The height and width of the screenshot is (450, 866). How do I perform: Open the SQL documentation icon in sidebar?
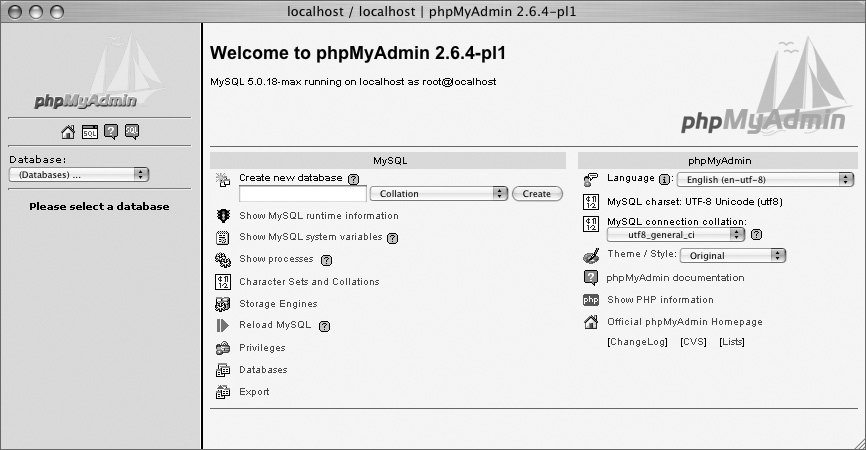[132, 131]
